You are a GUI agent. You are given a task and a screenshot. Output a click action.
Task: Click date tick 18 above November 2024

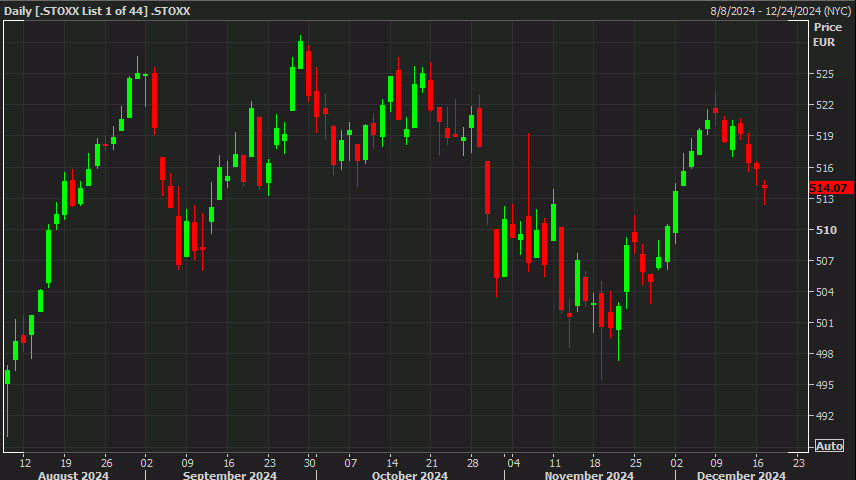point(595,463)
